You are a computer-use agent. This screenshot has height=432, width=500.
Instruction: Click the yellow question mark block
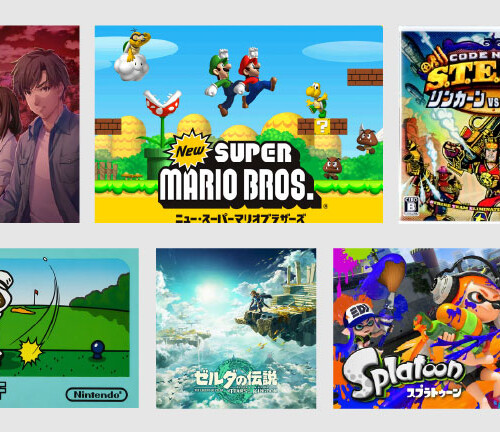tap(322, 127)
